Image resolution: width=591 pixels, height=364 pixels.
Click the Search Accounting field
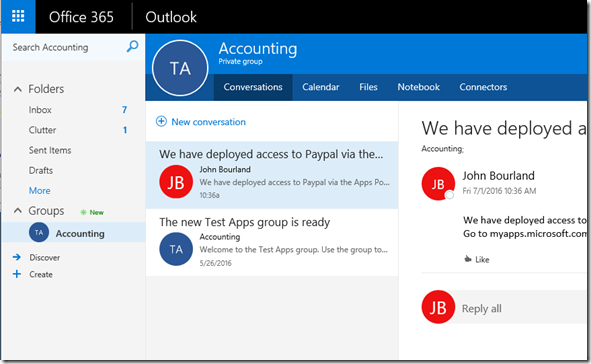tap(50, 47)
